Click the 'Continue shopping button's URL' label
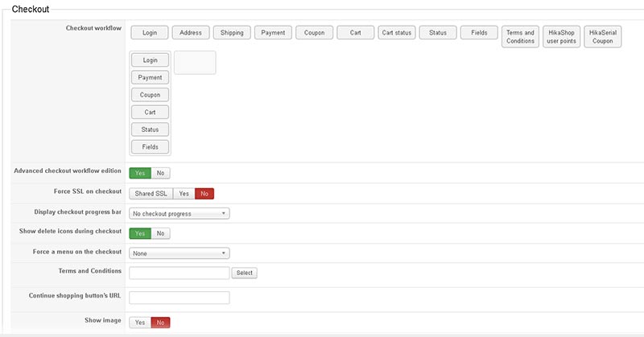The image size is (644, 337). click(75, 295)
